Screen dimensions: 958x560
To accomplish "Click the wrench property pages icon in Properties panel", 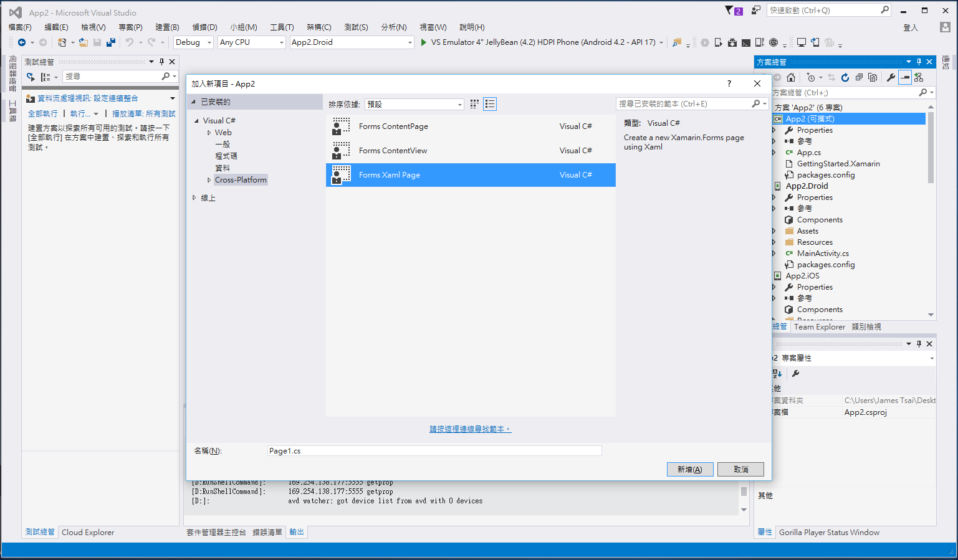I will click(795, 373).
